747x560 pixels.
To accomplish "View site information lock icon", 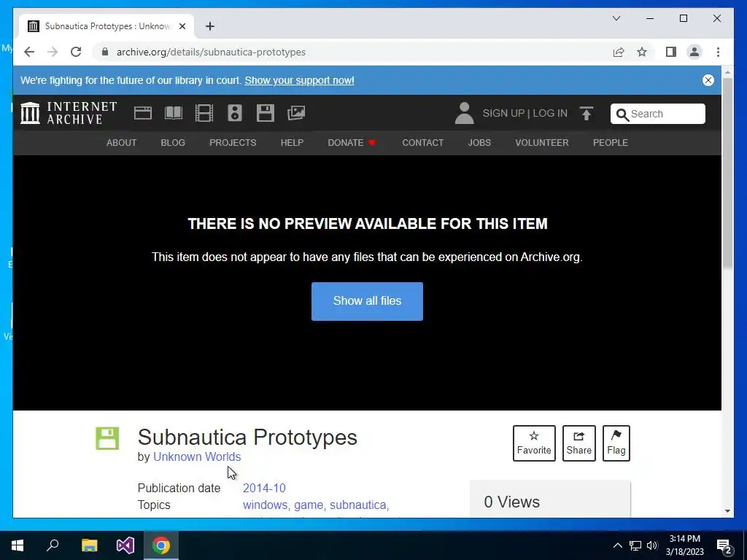I will pyautogui.click(x=105, y=52).
